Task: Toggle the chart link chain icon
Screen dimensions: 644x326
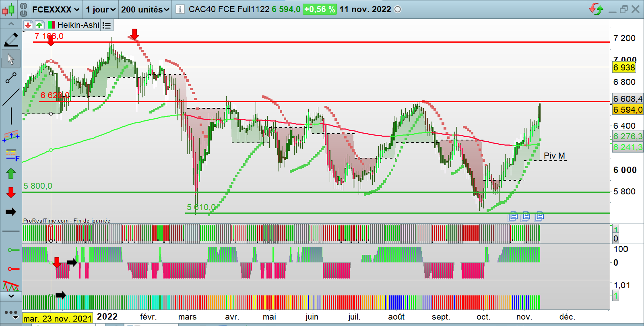Action: pyautogui.click(x=23, y=9)
